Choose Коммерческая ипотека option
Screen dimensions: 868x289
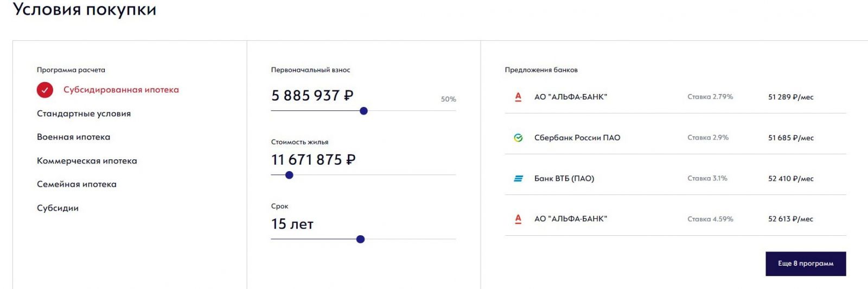(x=87, y=161)
